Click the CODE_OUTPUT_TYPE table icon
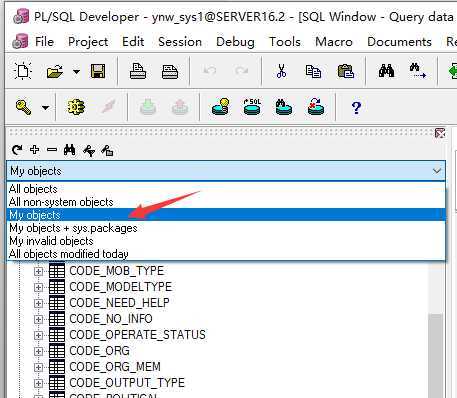457x398 pixels. coord(57,383)
